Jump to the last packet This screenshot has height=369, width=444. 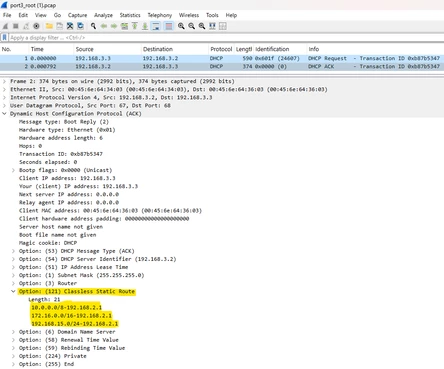(145, 26)
